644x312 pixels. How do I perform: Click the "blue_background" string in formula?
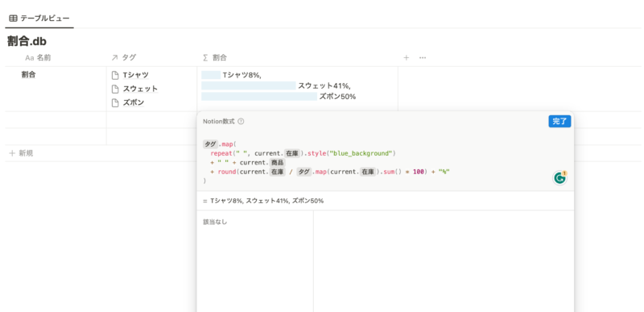[361, 153]
